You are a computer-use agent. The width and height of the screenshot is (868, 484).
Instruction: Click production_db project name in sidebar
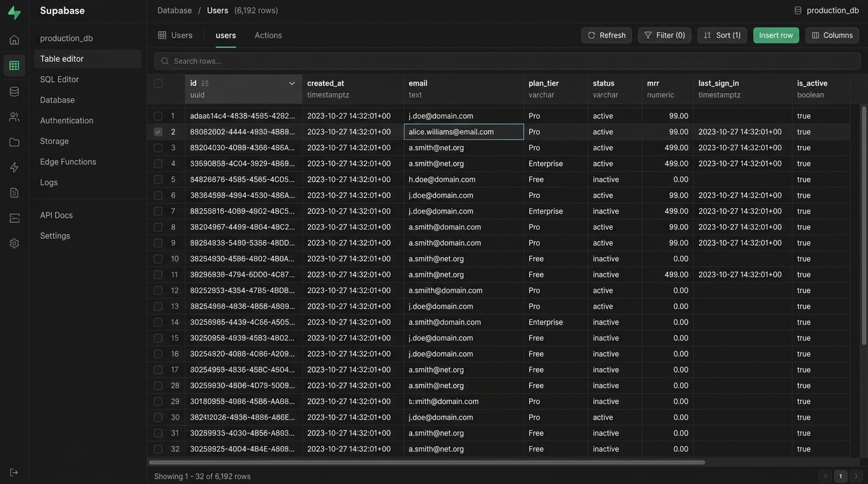point(66,38)
